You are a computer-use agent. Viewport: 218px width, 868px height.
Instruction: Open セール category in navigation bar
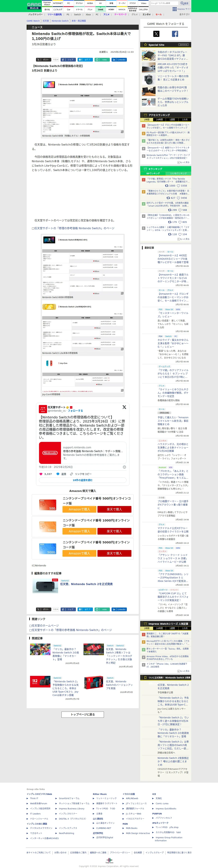158,14
